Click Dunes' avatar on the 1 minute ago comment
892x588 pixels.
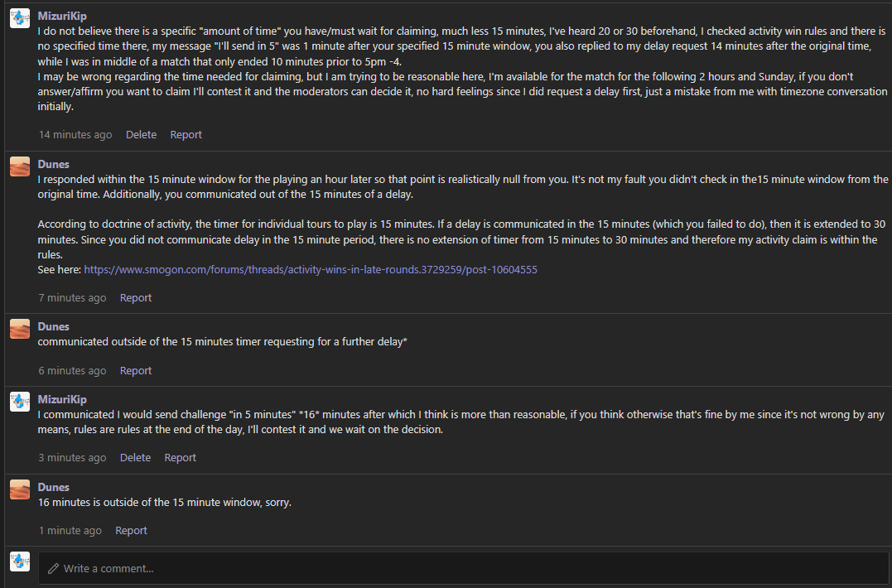click(20, 489)
